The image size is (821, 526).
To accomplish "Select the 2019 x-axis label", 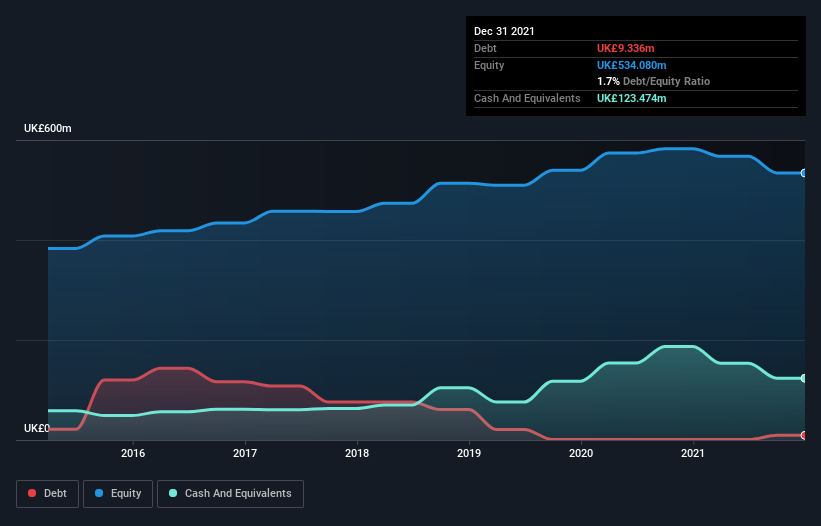I will click(x=469, y=453).
